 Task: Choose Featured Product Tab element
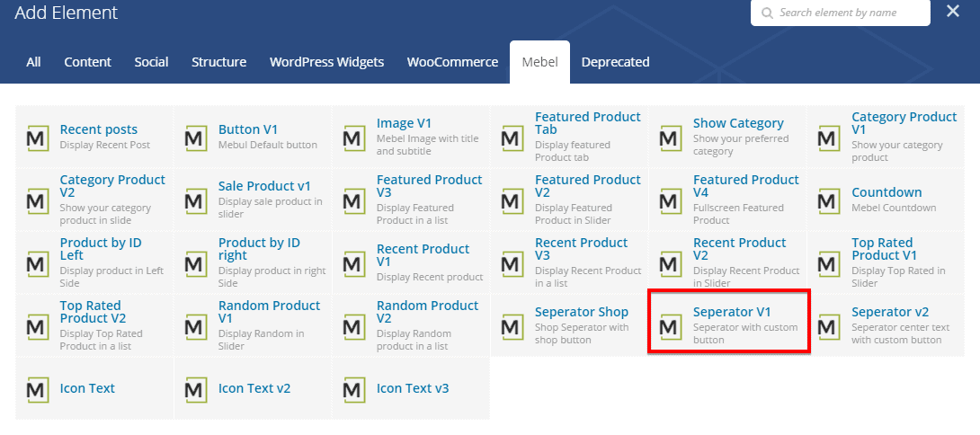point(587,124)
